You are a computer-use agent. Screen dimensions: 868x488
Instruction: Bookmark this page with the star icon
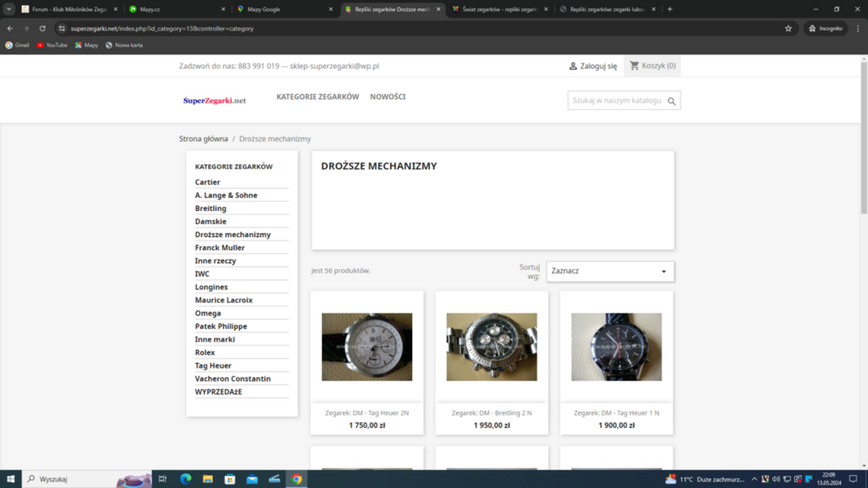pyautogui.click(x=788, y=29)
